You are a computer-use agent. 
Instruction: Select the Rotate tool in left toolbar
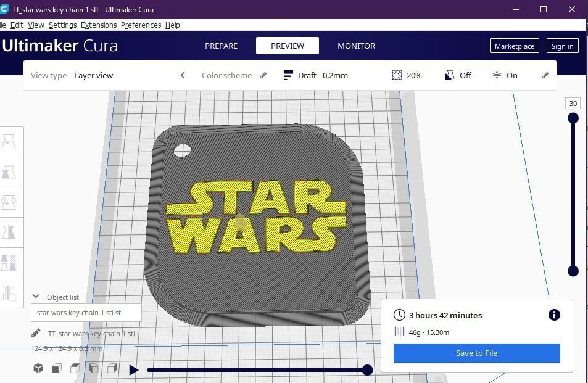[x=8, y=202]
